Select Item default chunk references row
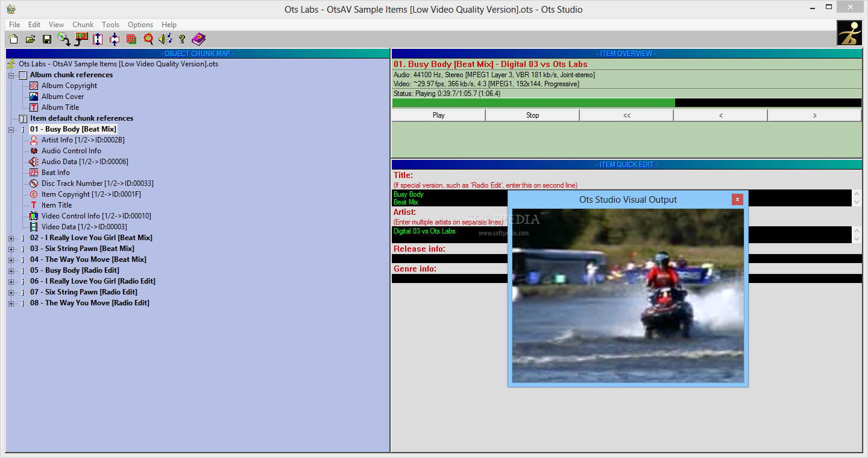 click(81, 118)
